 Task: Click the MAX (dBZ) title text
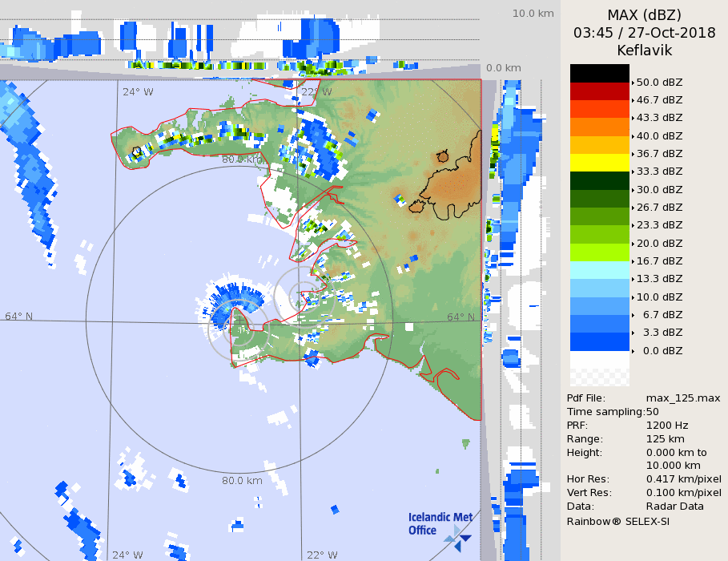[x=644, y=14]
